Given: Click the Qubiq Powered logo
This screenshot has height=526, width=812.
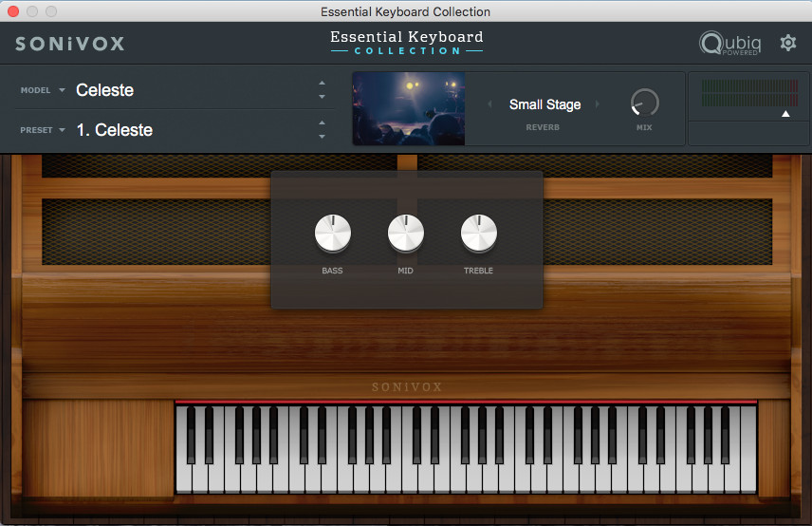Looking at the screenshot, I should point(730,44).
